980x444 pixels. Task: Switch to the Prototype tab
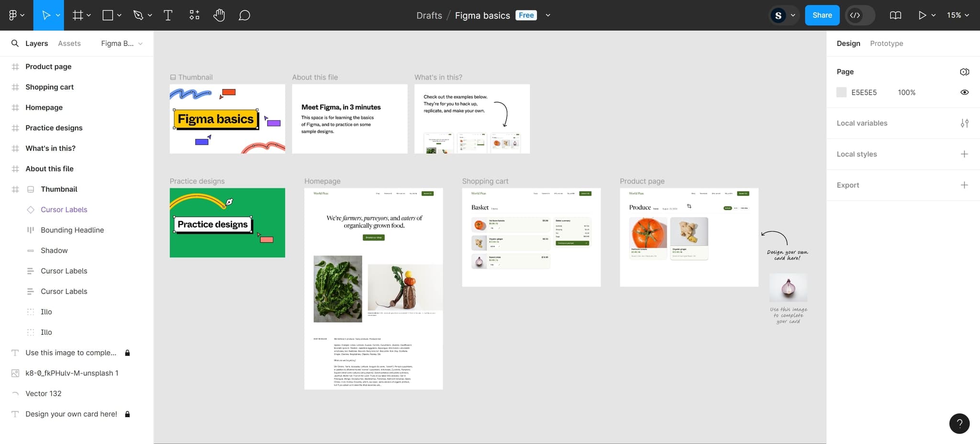tap(886, 43)
